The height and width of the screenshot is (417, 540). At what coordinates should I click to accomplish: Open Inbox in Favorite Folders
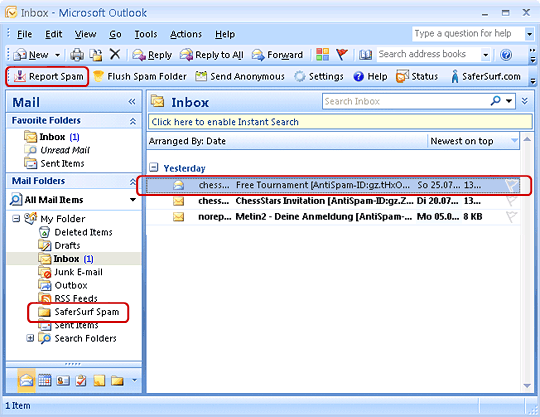(52, 137)
